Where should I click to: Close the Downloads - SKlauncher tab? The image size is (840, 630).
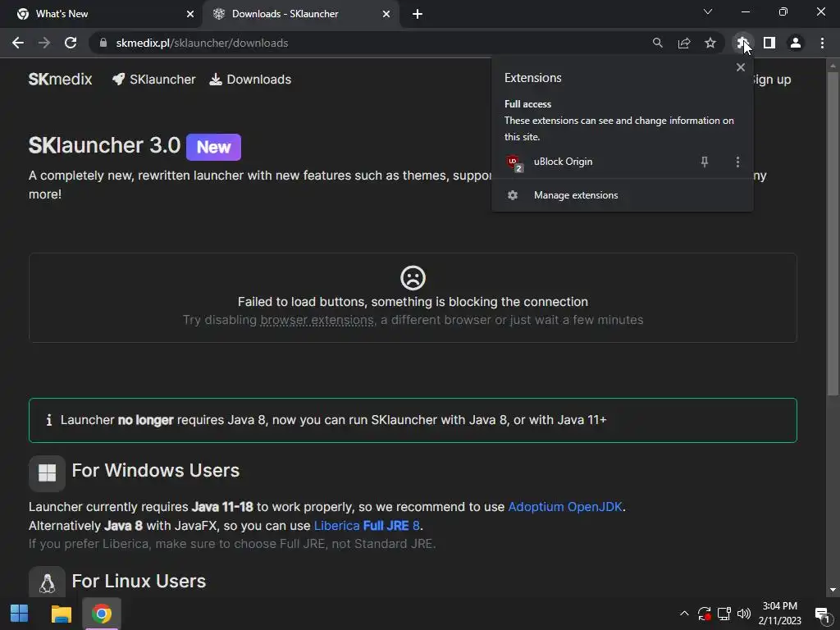pos(386,14)
